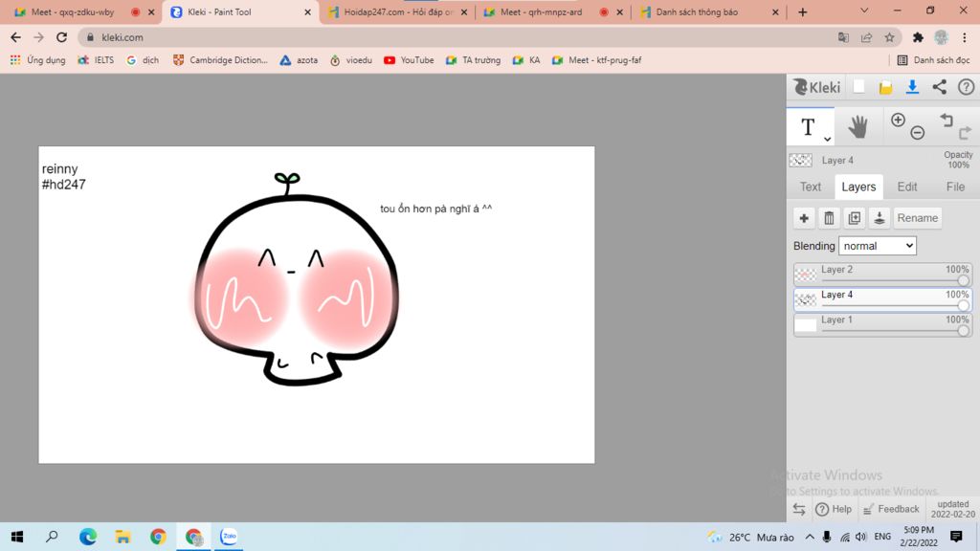Open the Blending mode dropdown

tap(877, 246)
